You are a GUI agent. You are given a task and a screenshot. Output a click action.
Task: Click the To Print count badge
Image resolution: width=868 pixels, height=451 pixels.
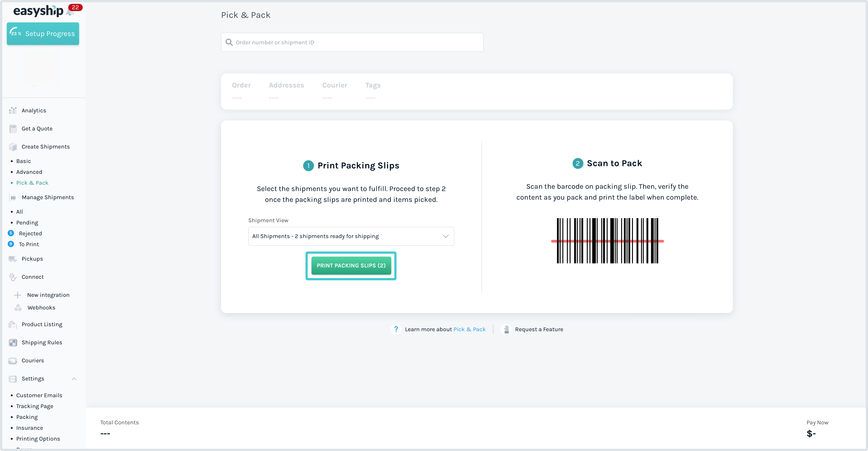click(11, 244)
